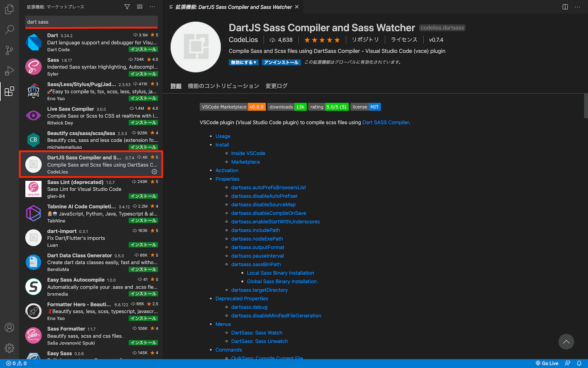Split the editor to the right
The width and height of the screenshot is (588, 368).
coord(564,7)
